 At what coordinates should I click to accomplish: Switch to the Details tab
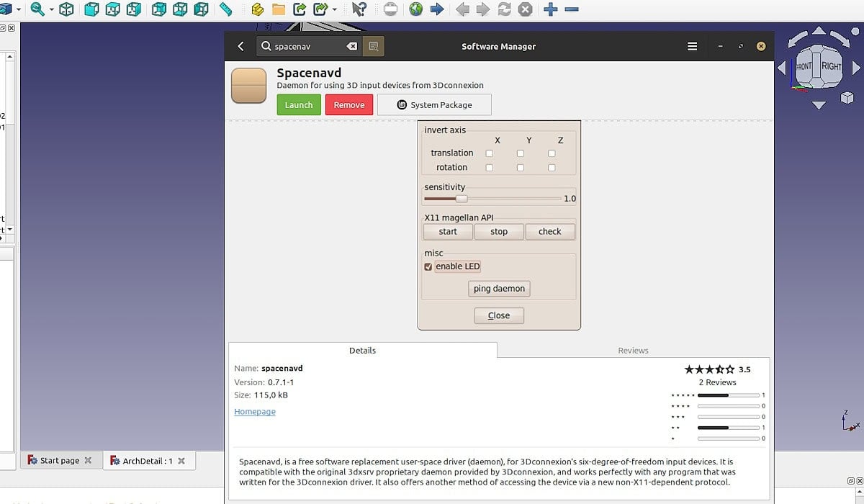click(362, 351)
